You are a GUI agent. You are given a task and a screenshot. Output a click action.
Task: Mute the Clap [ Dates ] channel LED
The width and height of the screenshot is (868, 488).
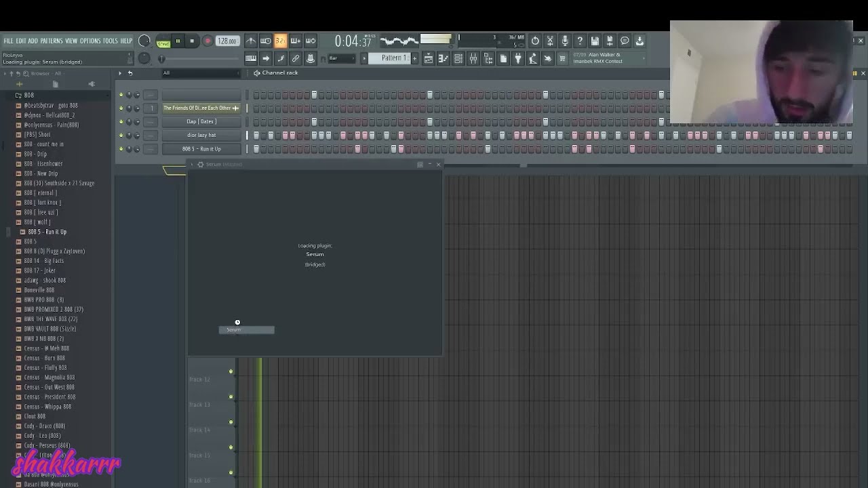[x=121, y=121]
